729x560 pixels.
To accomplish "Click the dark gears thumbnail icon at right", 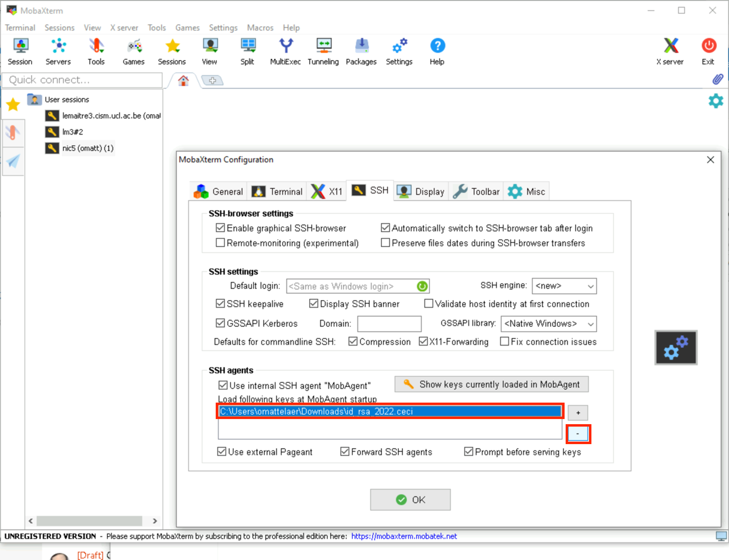I will click(676, 348).
